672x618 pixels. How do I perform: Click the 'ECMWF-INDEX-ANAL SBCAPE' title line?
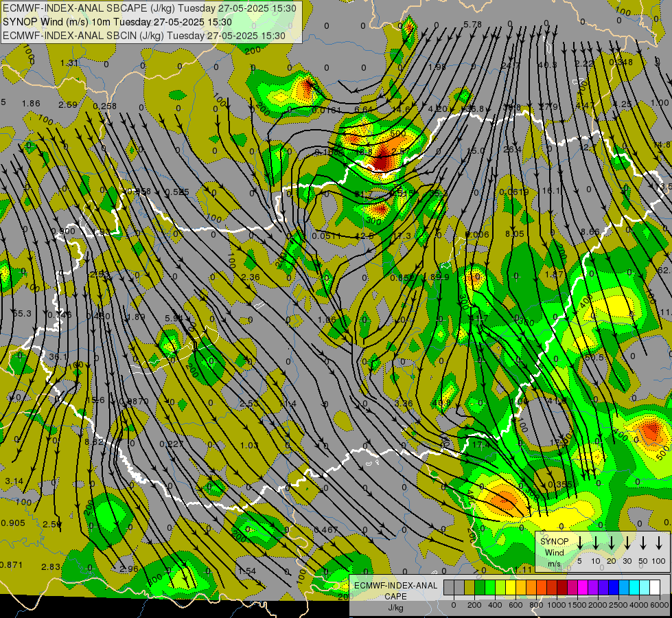click(x=150, y=8)
